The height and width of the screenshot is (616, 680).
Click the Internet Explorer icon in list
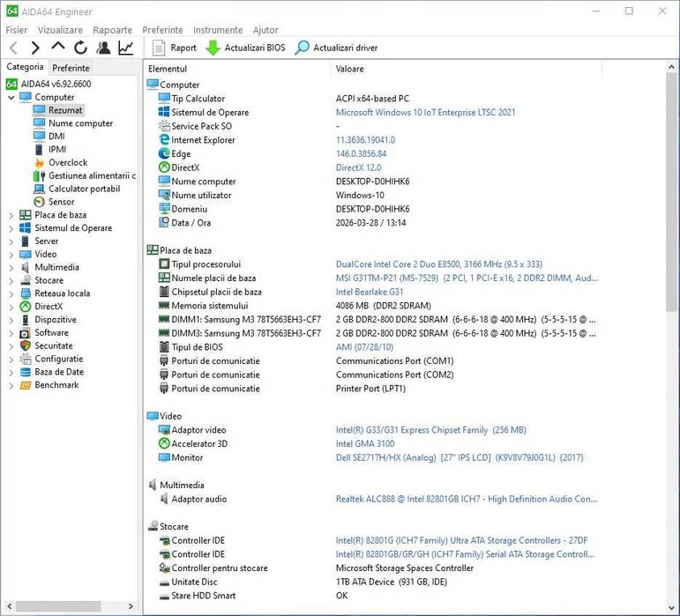164,140
